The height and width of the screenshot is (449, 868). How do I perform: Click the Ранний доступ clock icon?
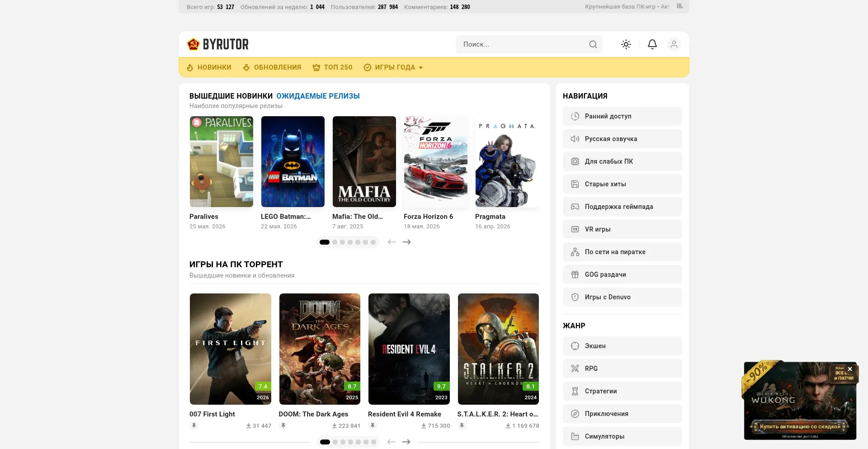pyautogui.click(x=575, y=116)
